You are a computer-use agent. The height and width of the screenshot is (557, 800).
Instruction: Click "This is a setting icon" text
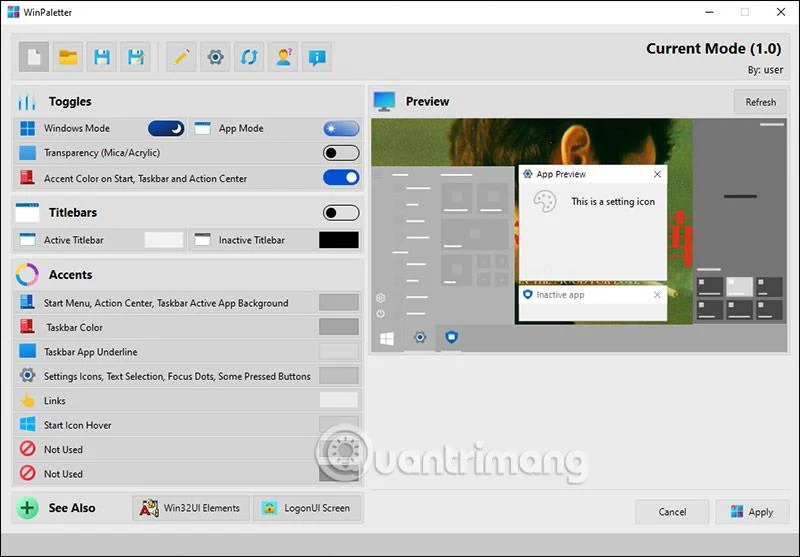pyautogui.click(x=613, y=201)
